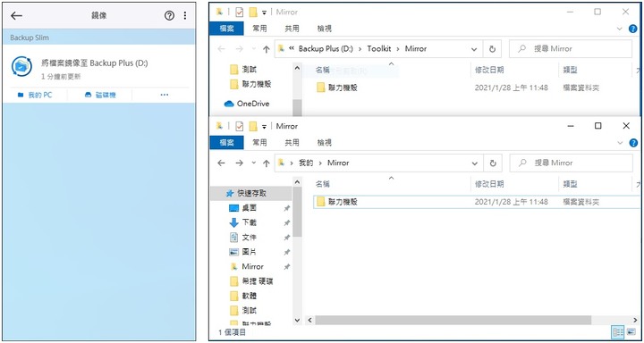
Task: Open quick access toolbar dropdown in upper window
Action: tap(264, 13)
